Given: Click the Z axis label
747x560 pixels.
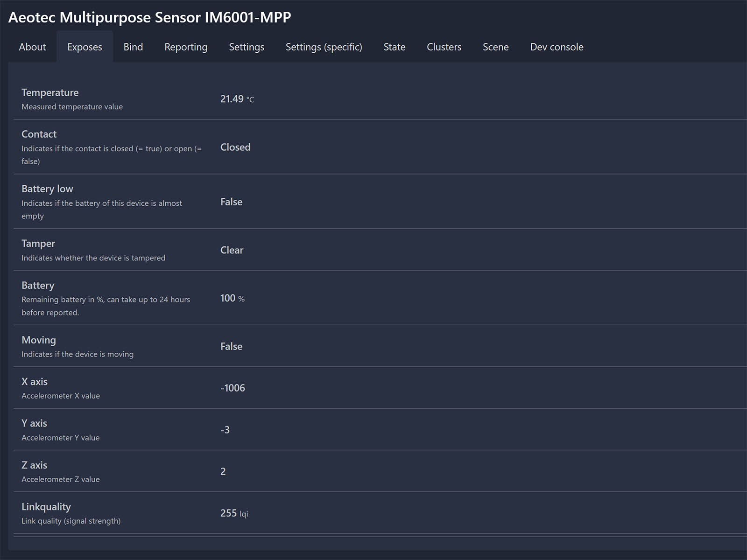Looking at the screenshot, I should click(x=34, y=465).
